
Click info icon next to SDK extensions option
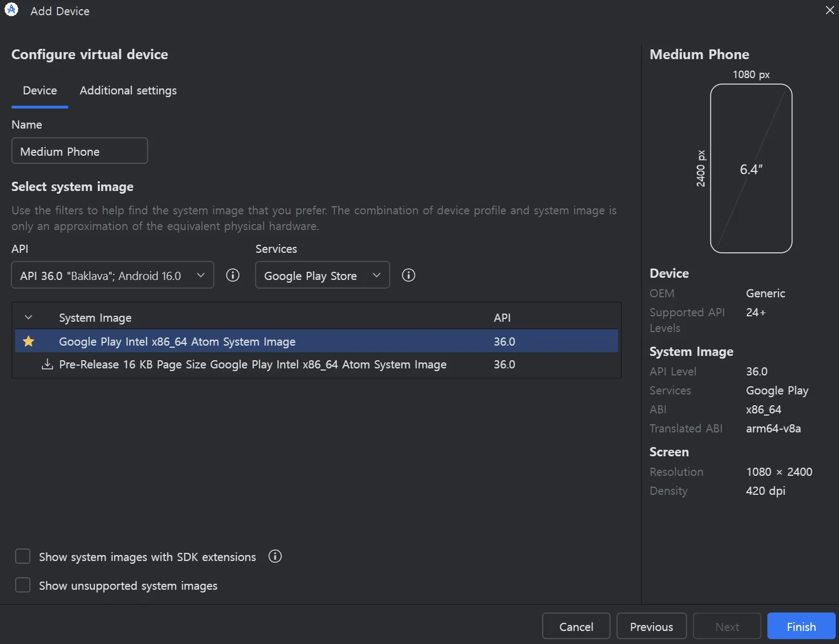[275, 556]
